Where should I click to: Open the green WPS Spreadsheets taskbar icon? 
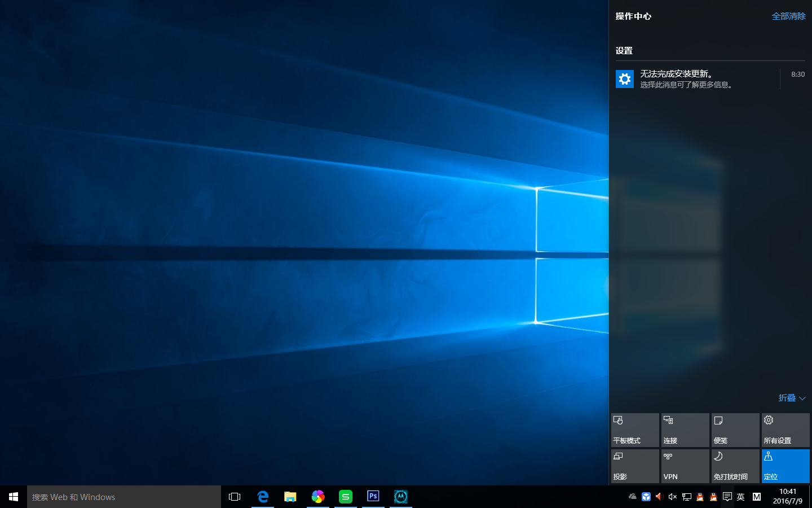pyautogui.click(x=345, y=497)
